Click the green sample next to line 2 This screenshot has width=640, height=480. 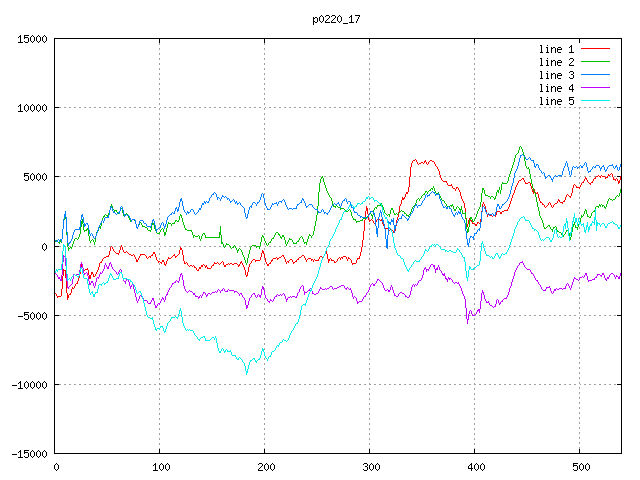click(596, 62)
